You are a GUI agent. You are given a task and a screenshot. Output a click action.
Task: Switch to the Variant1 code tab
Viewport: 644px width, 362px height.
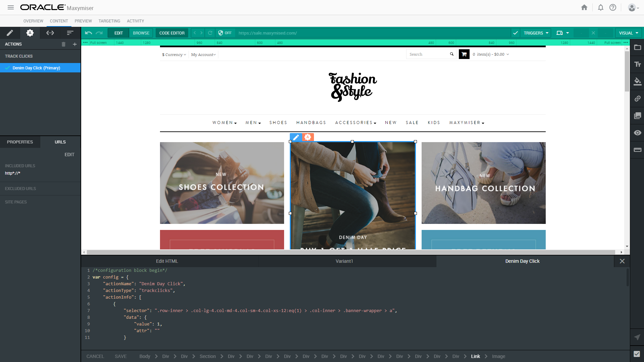coord(344,261)
